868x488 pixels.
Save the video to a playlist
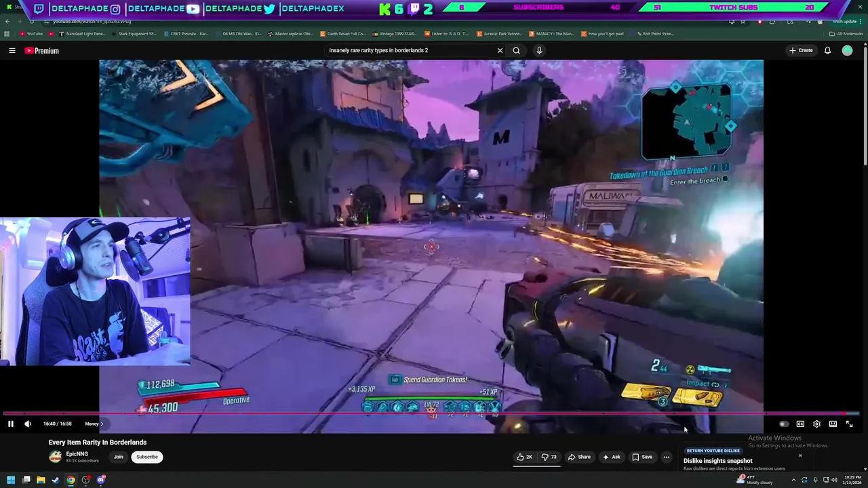click(642, 457)
